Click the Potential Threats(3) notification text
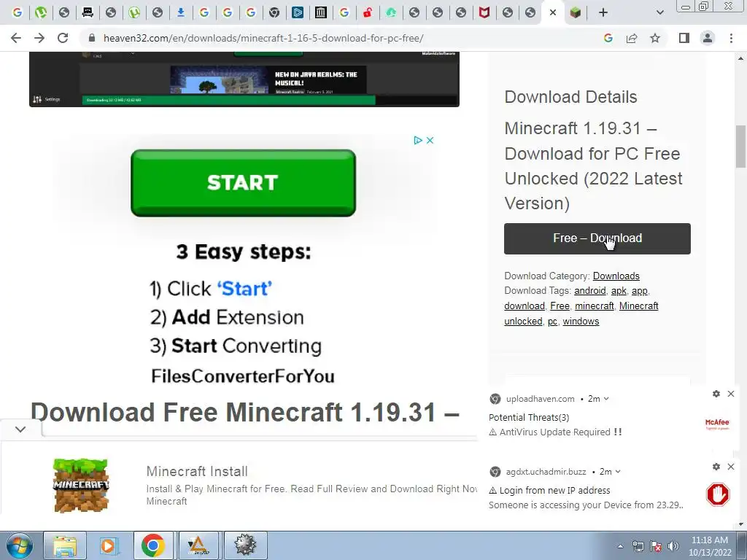 click(x=529, y=418)
